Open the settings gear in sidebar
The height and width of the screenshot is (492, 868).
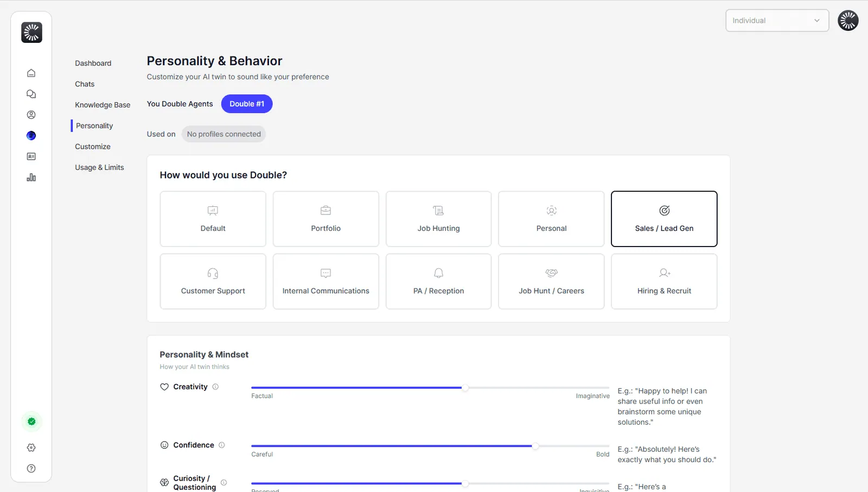point(31,447)
